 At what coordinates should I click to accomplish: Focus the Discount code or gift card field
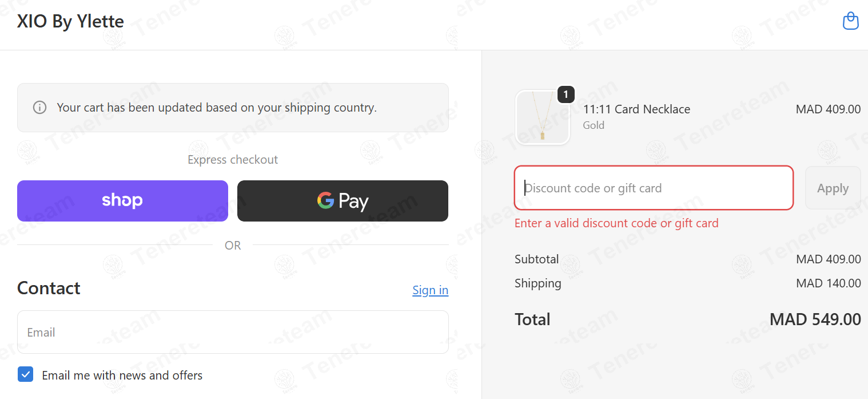tap(654, 188)
